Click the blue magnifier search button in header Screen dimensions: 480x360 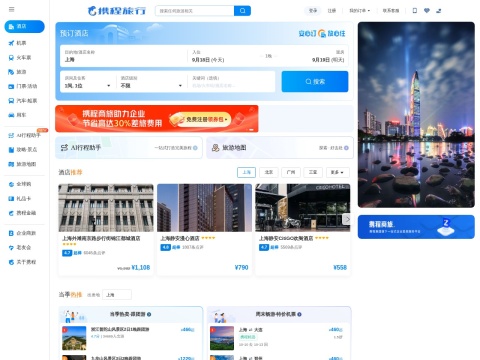coord(242,11)
